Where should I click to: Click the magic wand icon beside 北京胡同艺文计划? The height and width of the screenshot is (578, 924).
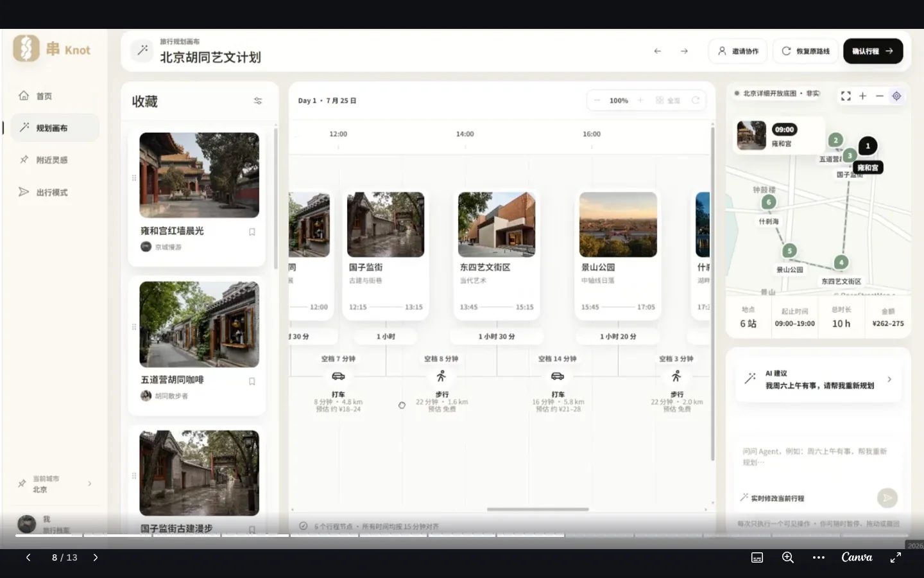[x=142, y=50]
